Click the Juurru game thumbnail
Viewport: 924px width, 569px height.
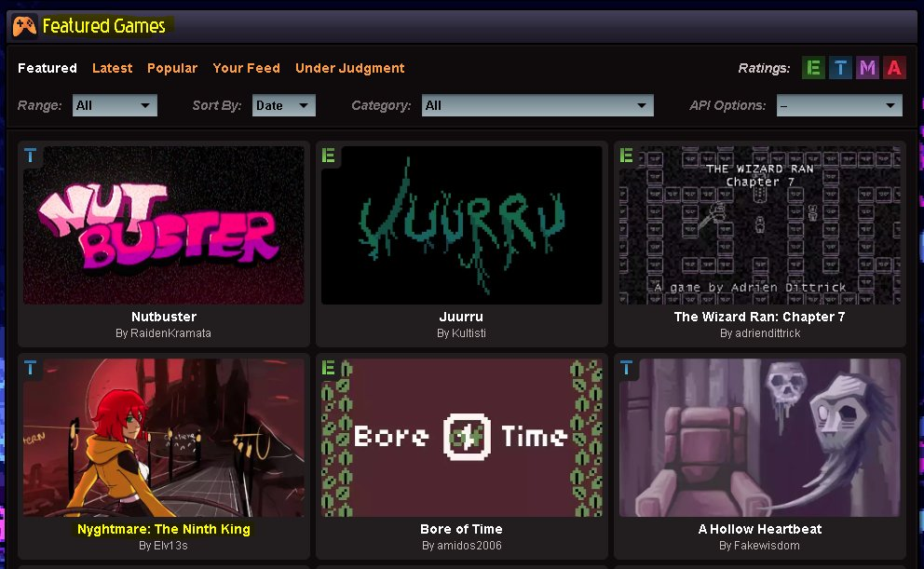tap(461, 224)
